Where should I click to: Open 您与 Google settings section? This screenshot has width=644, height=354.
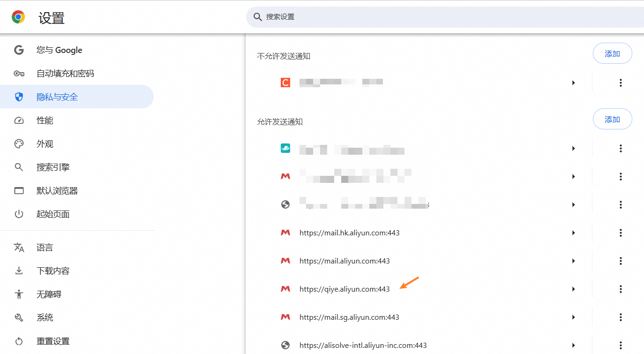[59, 50]
